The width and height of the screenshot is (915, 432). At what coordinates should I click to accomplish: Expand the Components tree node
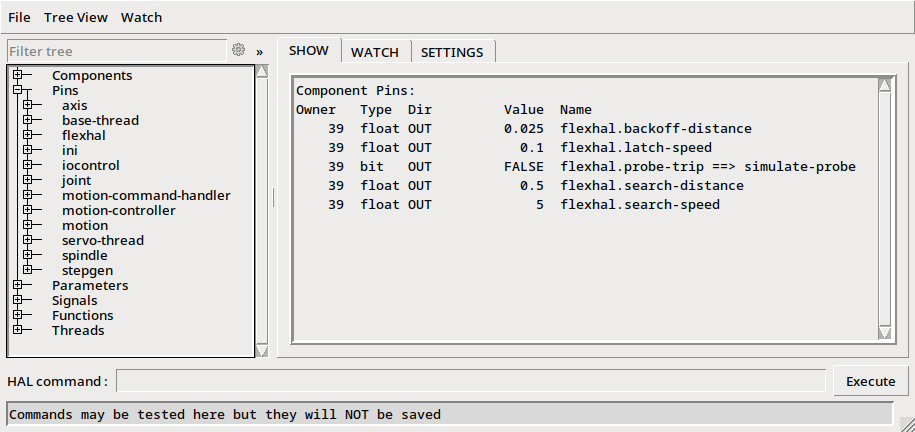(x=17, y=75)
